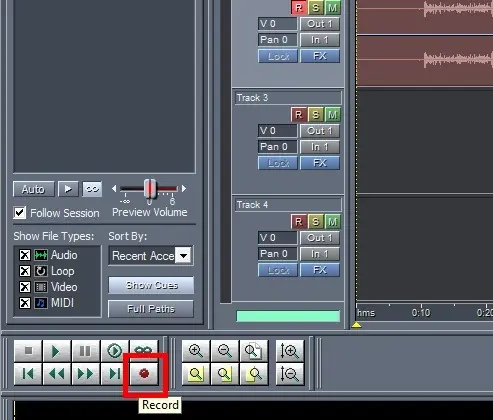Viewport: 493px width, 420px height.
Task: Open Track 4 Out 1 output selector
Action: click(320, 238)
